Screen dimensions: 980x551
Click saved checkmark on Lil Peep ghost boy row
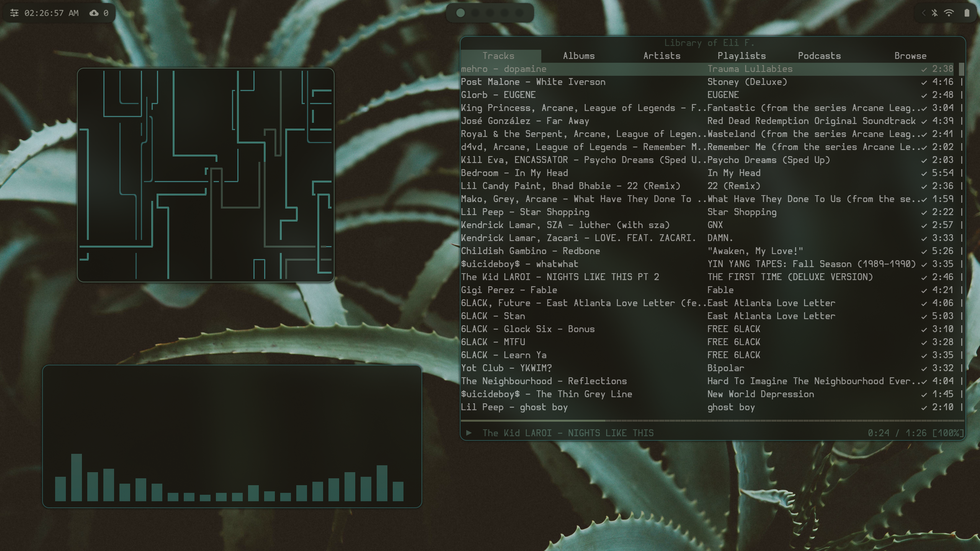coord(924,408)
